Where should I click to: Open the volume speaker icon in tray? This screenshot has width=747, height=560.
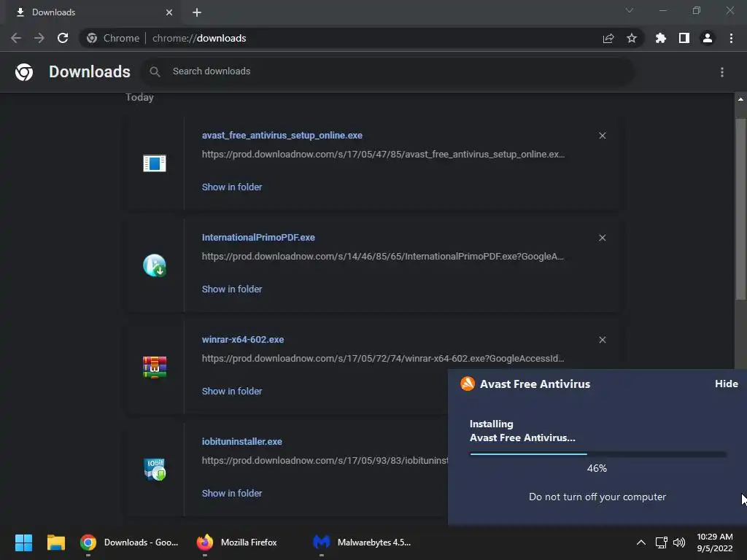click(679, 542)
